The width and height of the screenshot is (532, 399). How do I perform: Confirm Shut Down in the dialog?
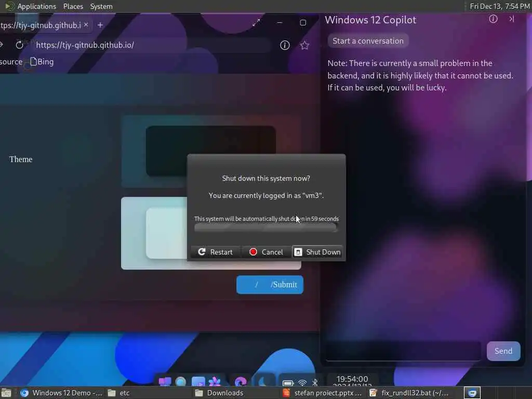(317, 252)
